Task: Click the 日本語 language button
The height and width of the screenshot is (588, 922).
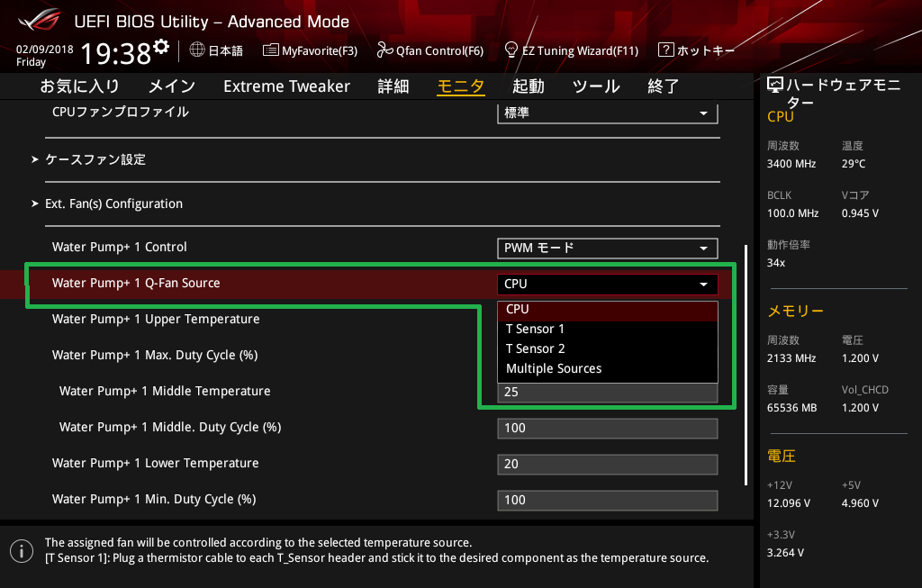Action: pyautogui.click(x=226, y=50)
